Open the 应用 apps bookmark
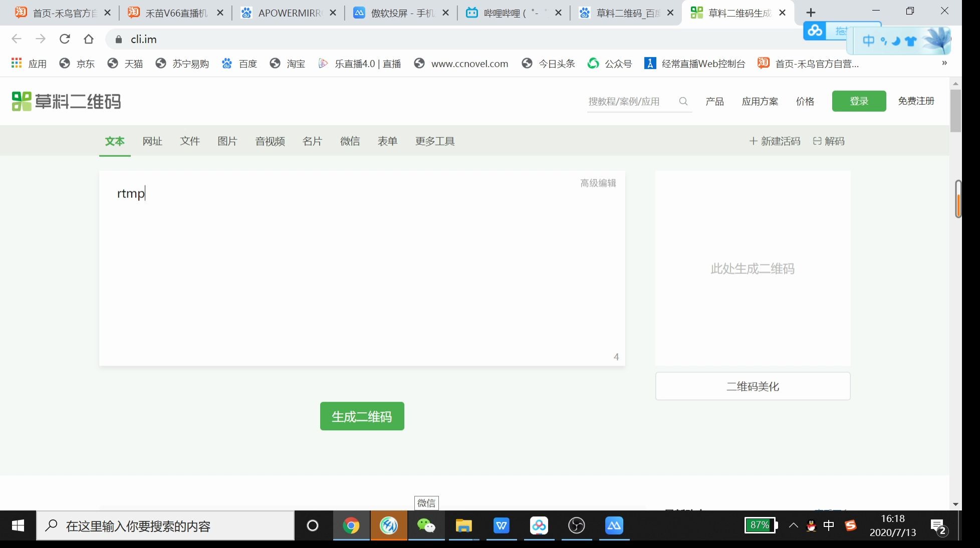Viewport: 980px width, 548px height. click(x=29, y=64)
